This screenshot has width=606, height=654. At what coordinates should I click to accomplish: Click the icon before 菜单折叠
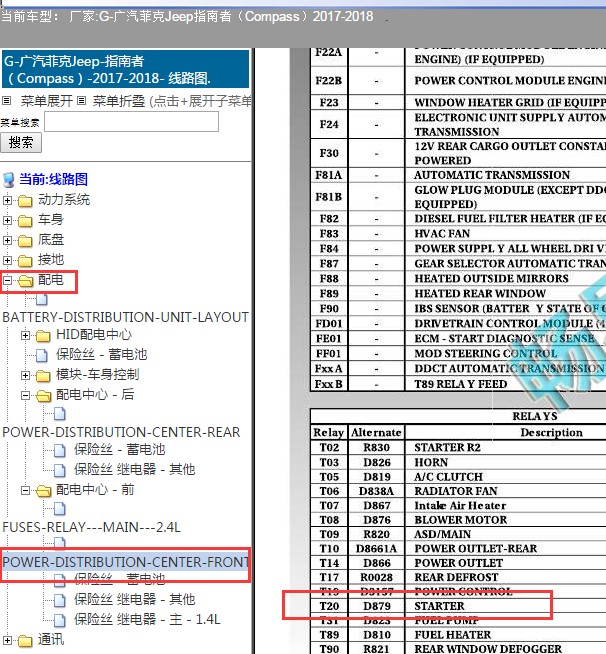(x=82, y=101)
